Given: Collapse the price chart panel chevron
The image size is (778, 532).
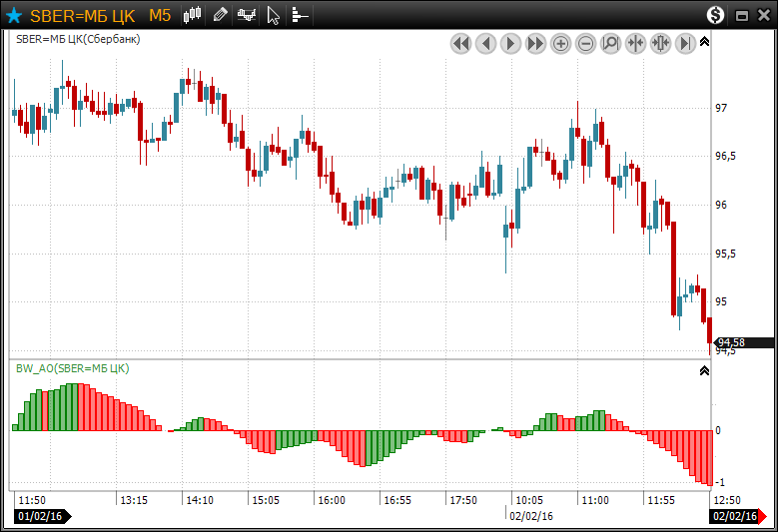Looking at the screenshot, I should click(x=704, y=41).
